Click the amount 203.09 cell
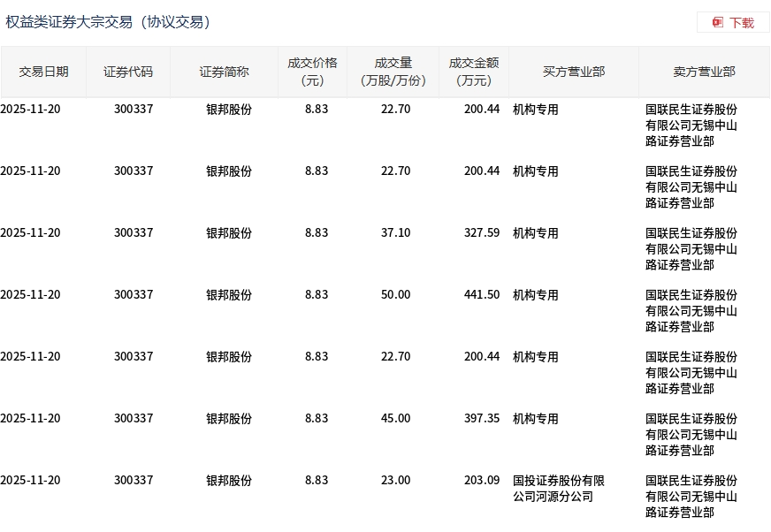 (482, 481)
